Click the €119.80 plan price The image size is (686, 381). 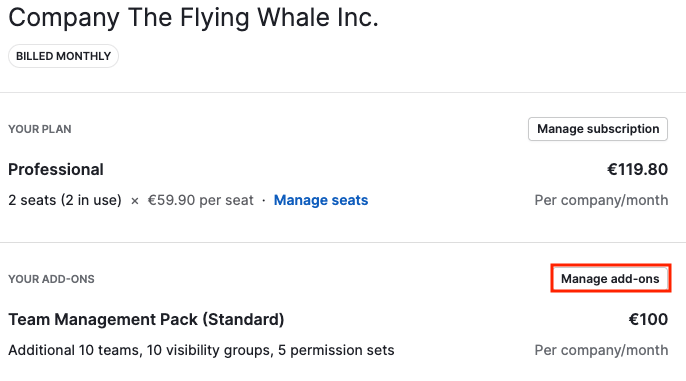click(x=637, y=169)
